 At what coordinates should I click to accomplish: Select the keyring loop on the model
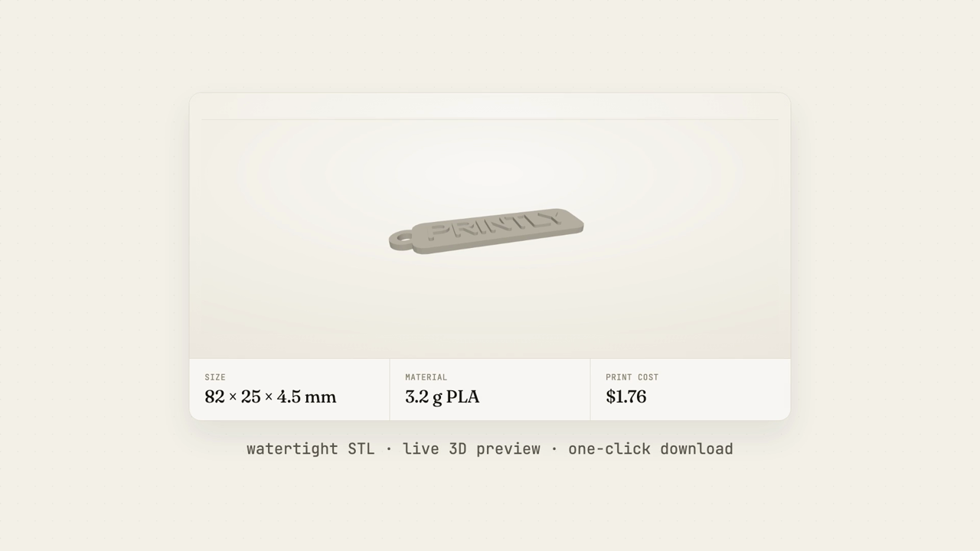[x=400, y=240]
